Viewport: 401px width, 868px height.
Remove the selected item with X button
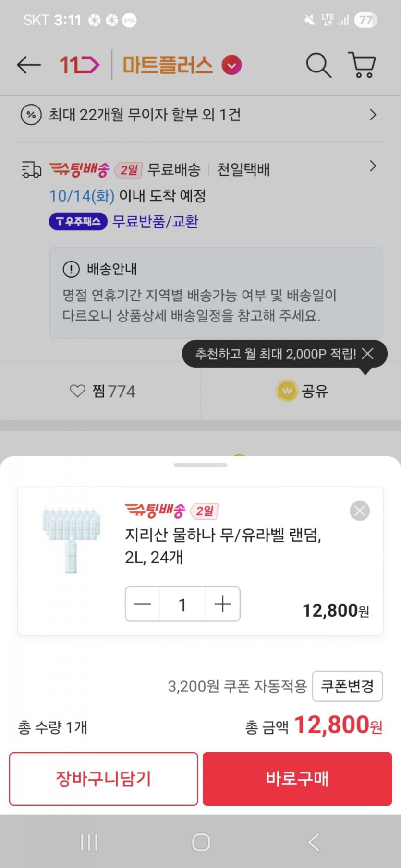click(360, 511)
